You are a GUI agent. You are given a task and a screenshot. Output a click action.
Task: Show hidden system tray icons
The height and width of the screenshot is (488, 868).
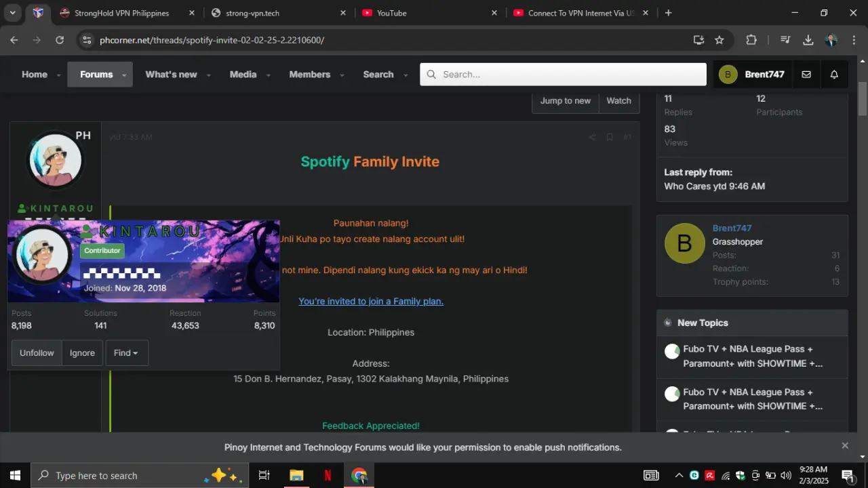tap(679, 475)
